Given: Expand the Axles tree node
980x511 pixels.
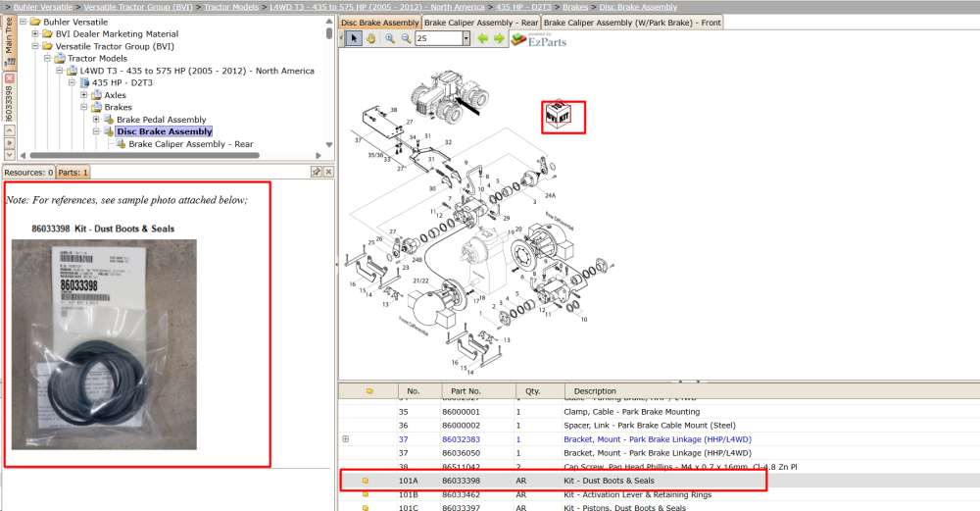Looking at the screenshot, I should (x=83, y=95).
